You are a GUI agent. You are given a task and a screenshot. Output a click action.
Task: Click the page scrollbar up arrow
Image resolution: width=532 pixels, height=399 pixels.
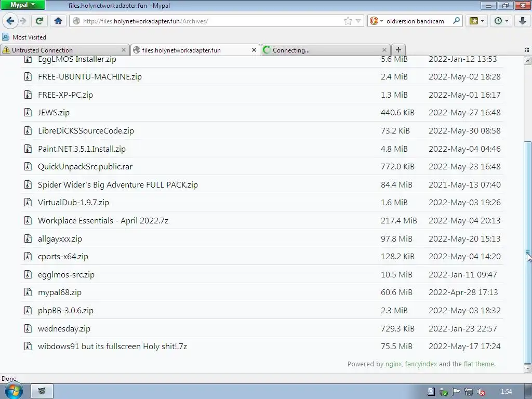coord(527,61)
